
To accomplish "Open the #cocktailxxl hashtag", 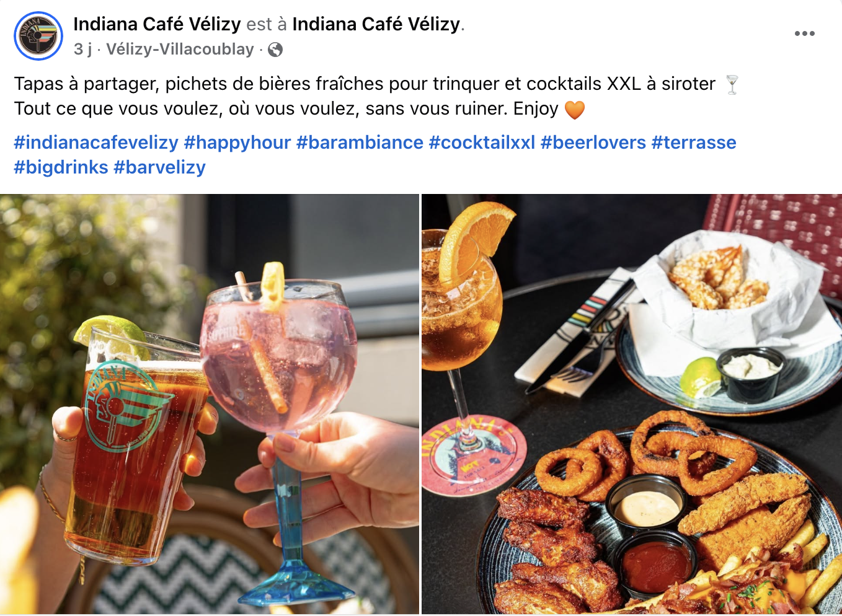I will [x=482, y=143].
